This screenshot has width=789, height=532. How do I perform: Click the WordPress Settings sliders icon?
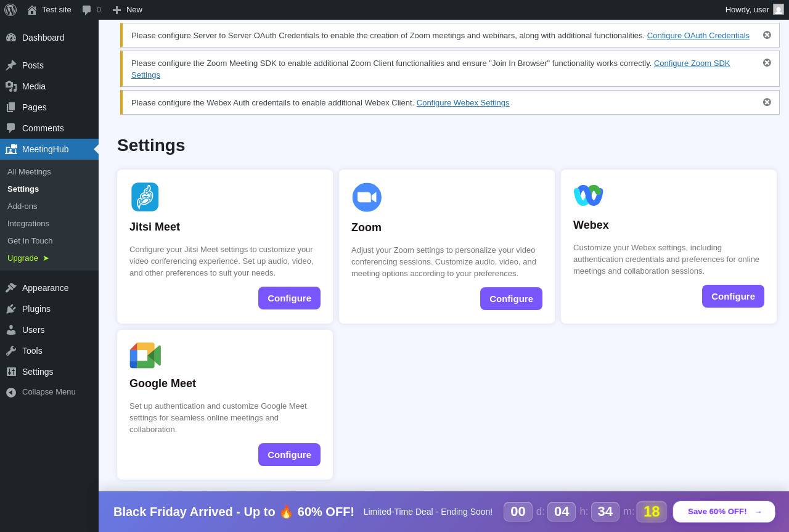pyautogui.click(x=11, y=372)
